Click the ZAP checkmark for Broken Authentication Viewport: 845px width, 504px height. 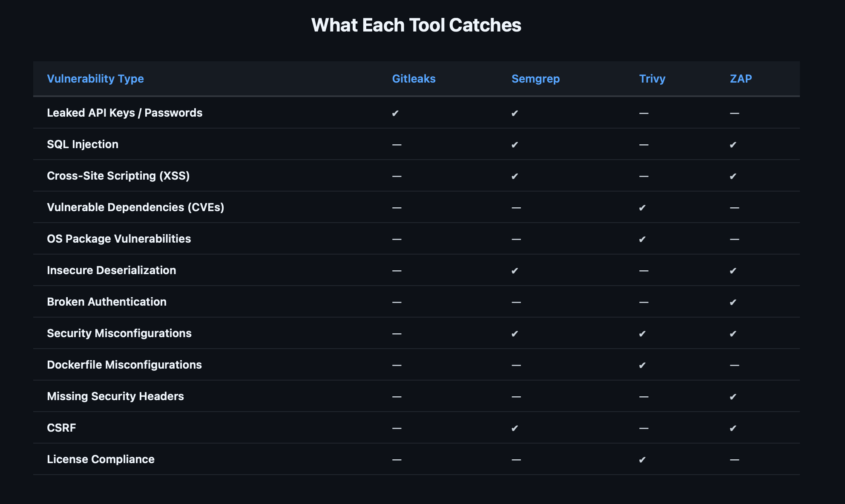733,302
